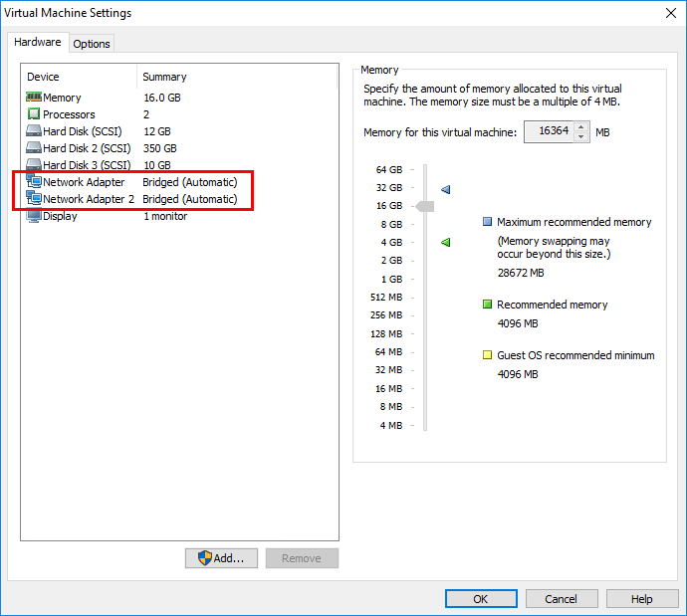Click the 1 monitor summary value
687x616 pixels.
[165, 216]
